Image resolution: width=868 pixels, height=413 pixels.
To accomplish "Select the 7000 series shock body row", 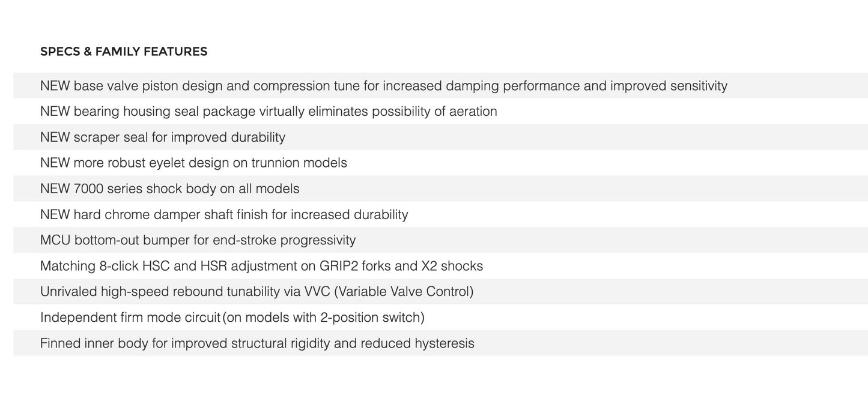I will tap(169, 189).
